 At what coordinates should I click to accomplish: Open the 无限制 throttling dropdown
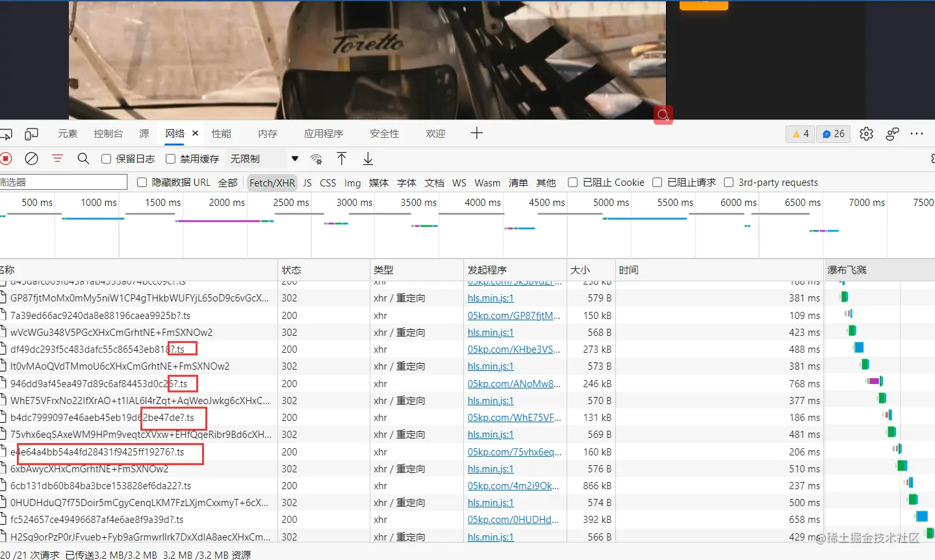pos(263,159)
